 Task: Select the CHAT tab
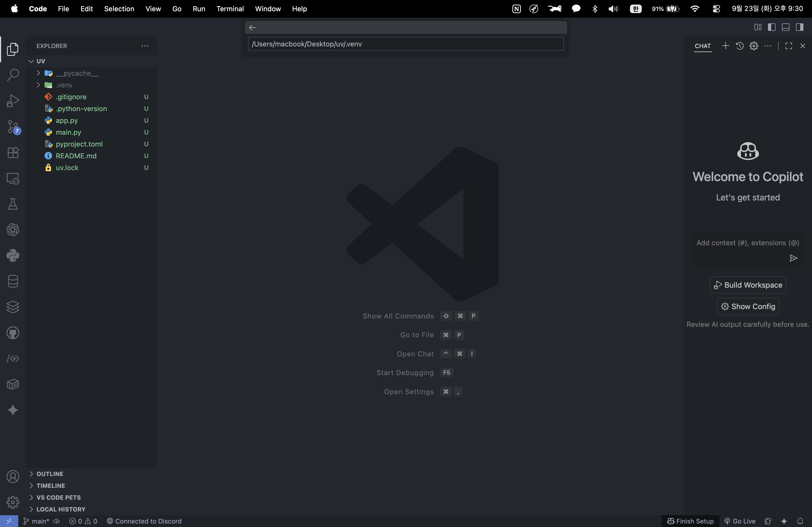[x=702, y=46]
